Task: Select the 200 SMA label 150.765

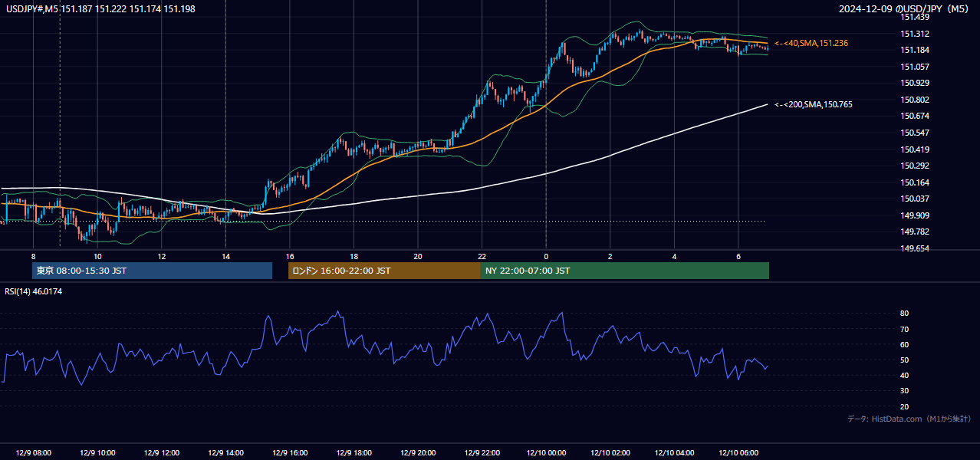Action: (814, 104)
